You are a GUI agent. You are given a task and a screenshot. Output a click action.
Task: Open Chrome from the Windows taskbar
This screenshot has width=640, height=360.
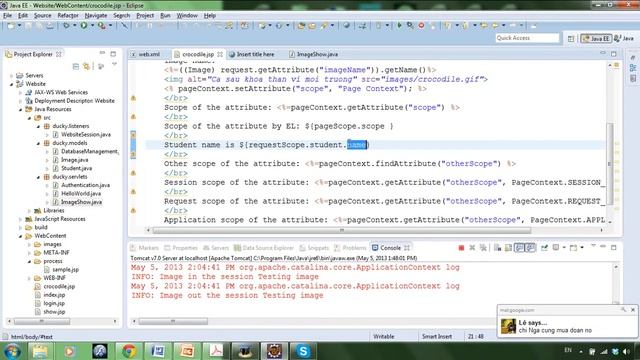coord(129,351)
